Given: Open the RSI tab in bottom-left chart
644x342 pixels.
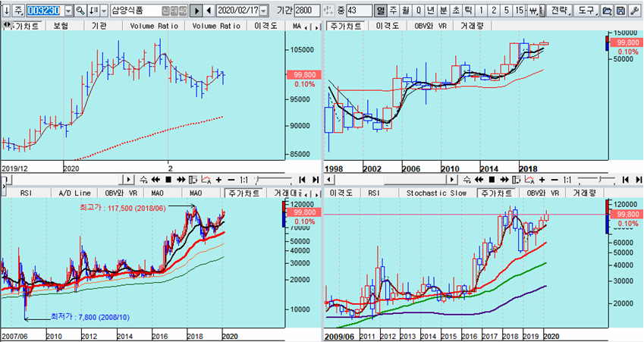Looking at the screenshot, I should point(26,193).
